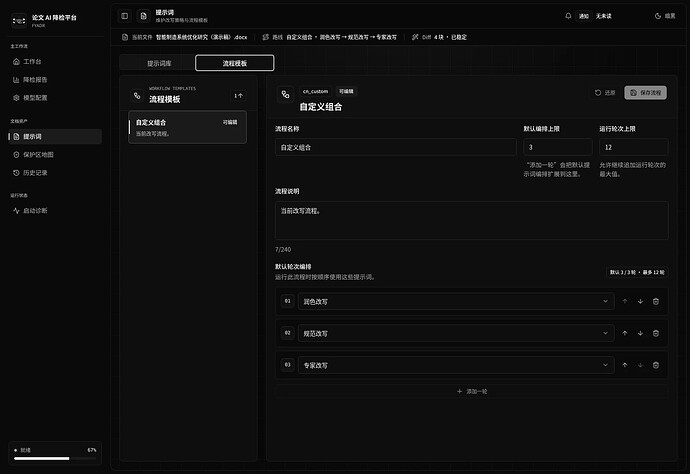Image resolution: width=690 pixels, height=474 pixels.
Task: Click the 无未读 status text
Action: [604, 16]
